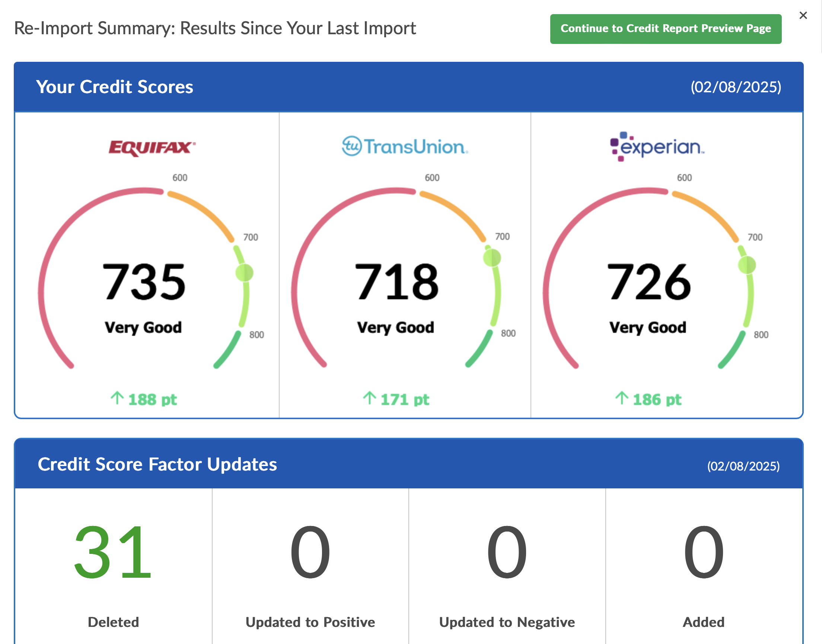Click the Equifax 188 pt up arrow
Image resolution: width=822 pixels, height=644 pixels.
117,398
